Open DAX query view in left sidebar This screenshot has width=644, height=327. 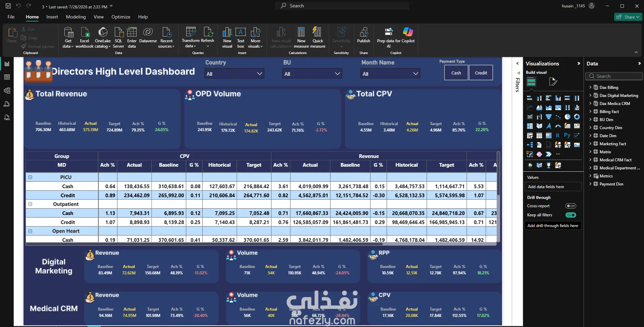(x=7, y=104)
